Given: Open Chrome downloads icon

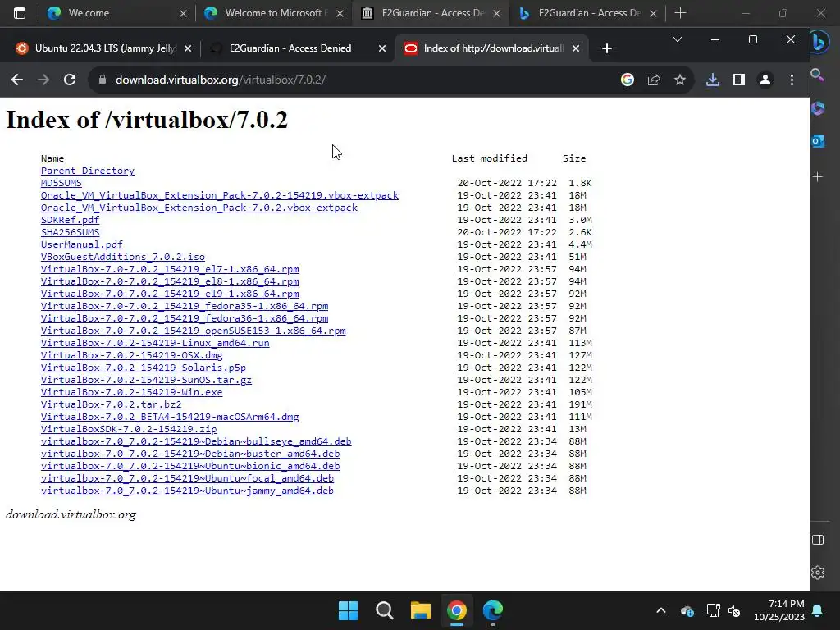Looking at the screenshot, I should (x=713, y=80).
